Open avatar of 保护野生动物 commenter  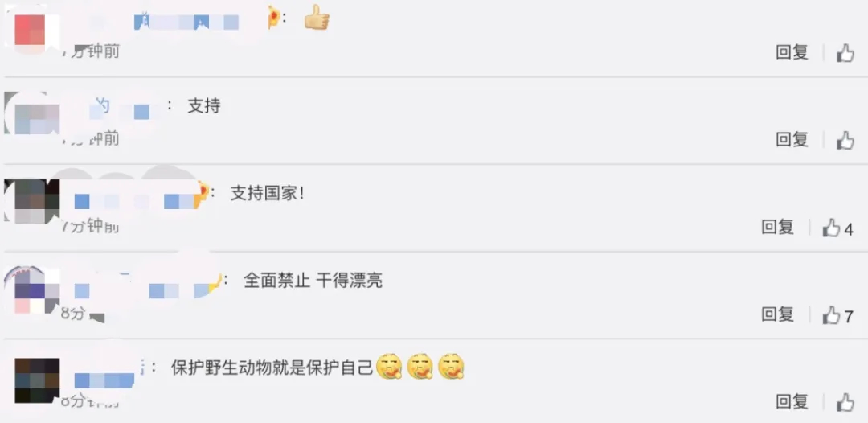pos(37,380)
